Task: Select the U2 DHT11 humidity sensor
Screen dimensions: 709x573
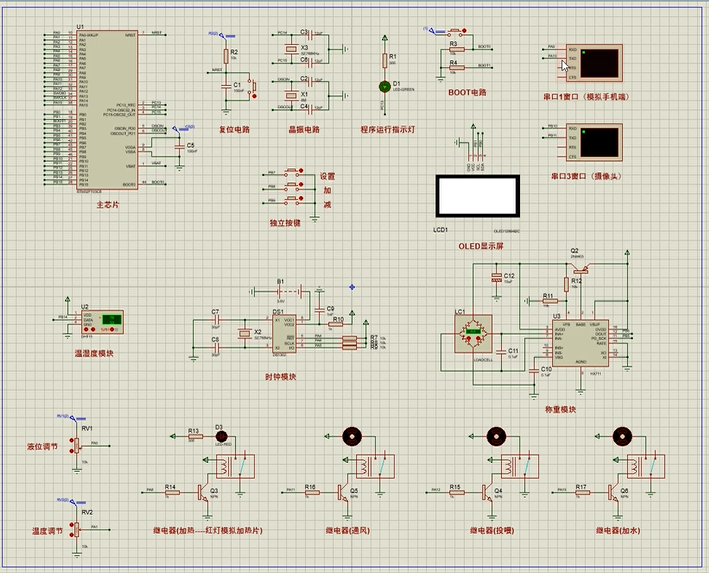Action: [103, 323]
